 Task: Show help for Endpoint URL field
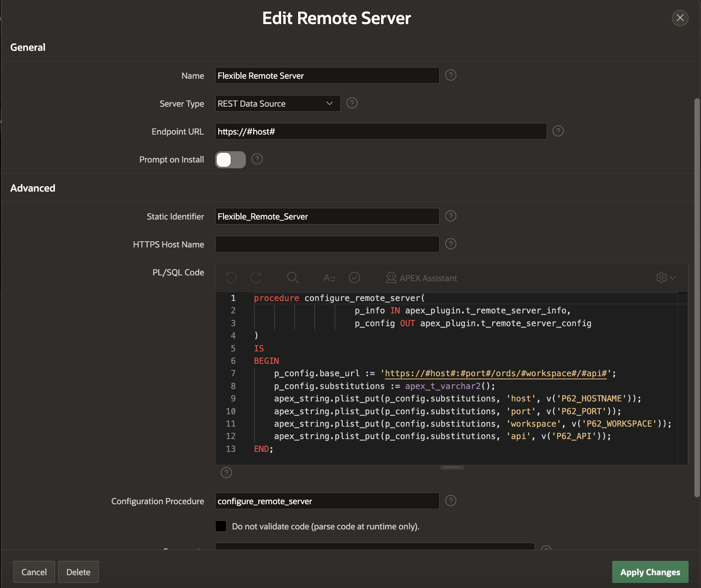pos(558,131)
